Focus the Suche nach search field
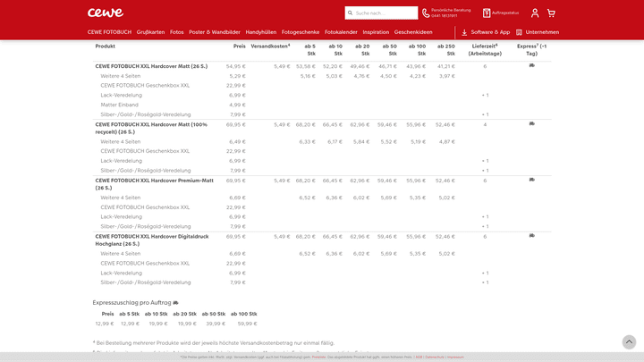The height and width of the screenshot is (362, 644). (385, 13)
